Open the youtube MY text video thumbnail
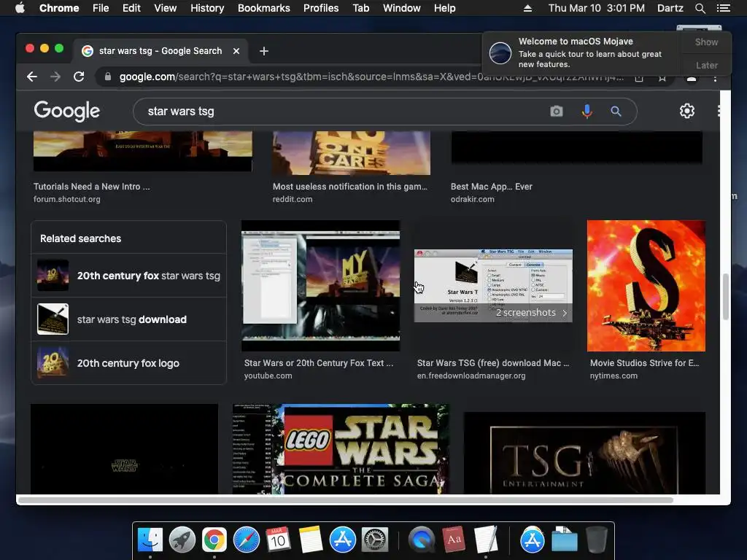The image size is (747, 560). [x=321, y=286]
